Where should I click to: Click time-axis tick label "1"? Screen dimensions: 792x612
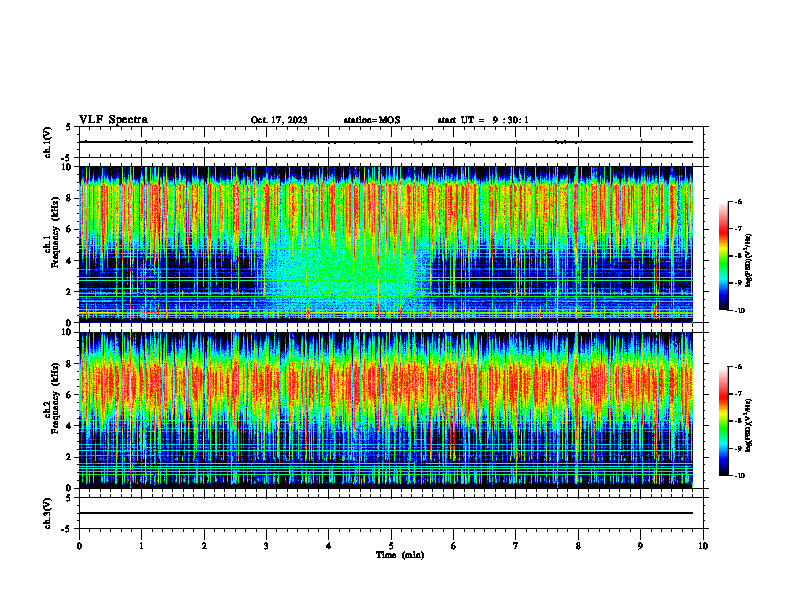(x=141, y=546)
